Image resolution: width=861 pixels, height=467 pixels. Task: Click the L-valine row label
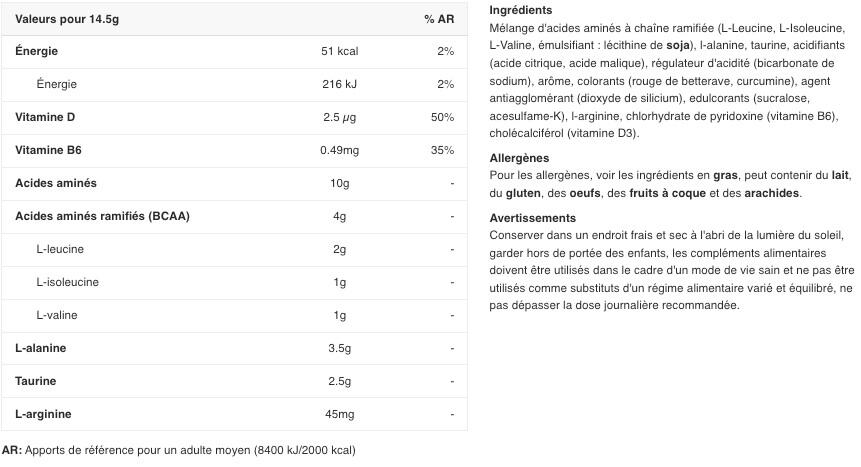(x=56, y=315)
